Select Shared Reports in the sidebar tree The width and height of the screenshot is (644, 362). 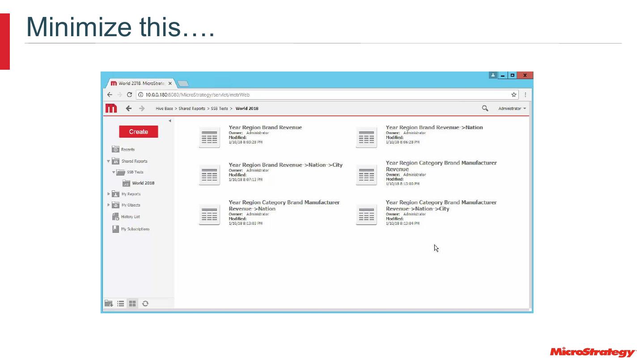coord(134,161)
